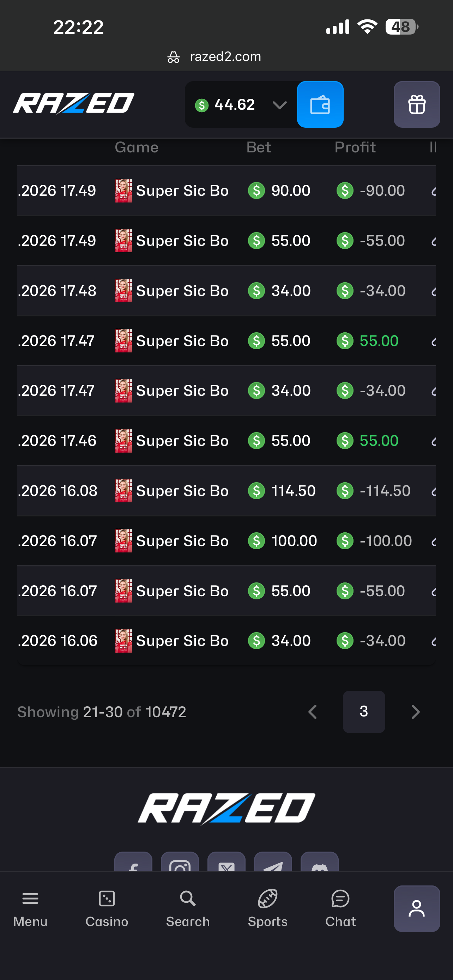This screenshot has width=453, height=980.
Task: Switch to the Sports tab
Action: [268, 908]
